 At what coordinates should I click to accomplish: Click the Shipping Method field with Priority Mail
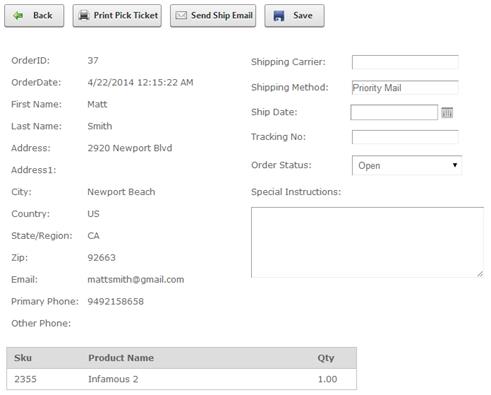(x=405, y=88)
